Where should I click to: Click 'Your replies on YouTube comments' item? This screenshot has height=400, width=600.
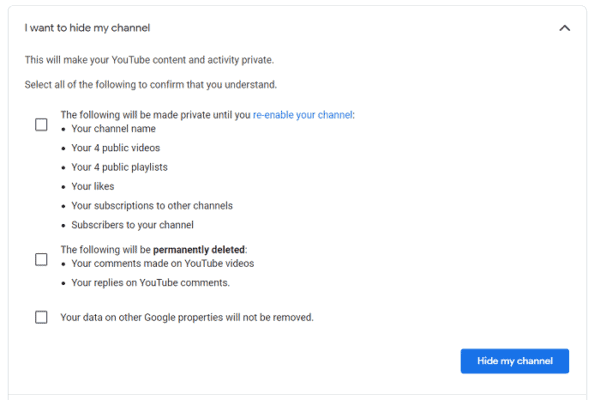[x=150, y=283]
